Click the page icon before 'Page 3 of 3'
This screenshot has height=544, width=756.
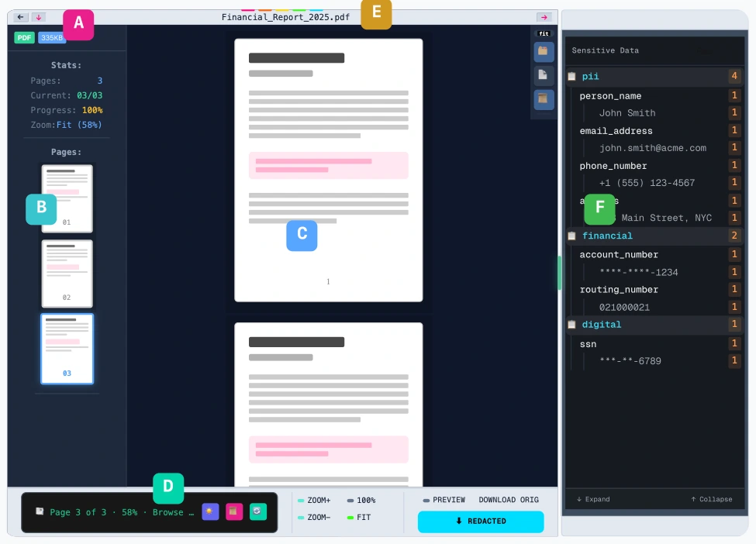click(40, 511)
